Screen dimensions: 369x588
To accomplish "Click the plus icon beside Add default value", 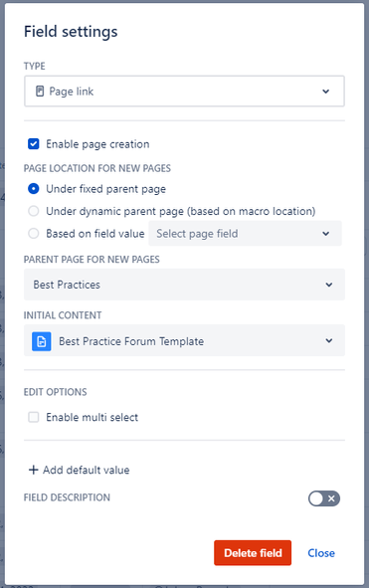I will pyautogui.click(x=34, y=470).
